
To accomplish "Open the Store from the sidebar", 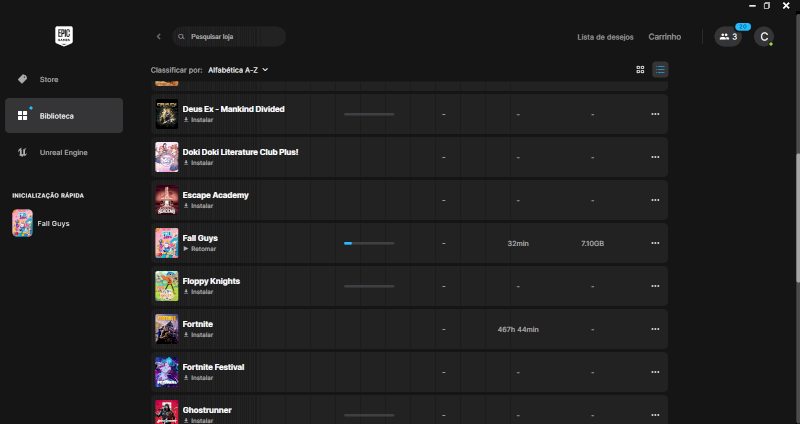I will click(x=49, y=79).
